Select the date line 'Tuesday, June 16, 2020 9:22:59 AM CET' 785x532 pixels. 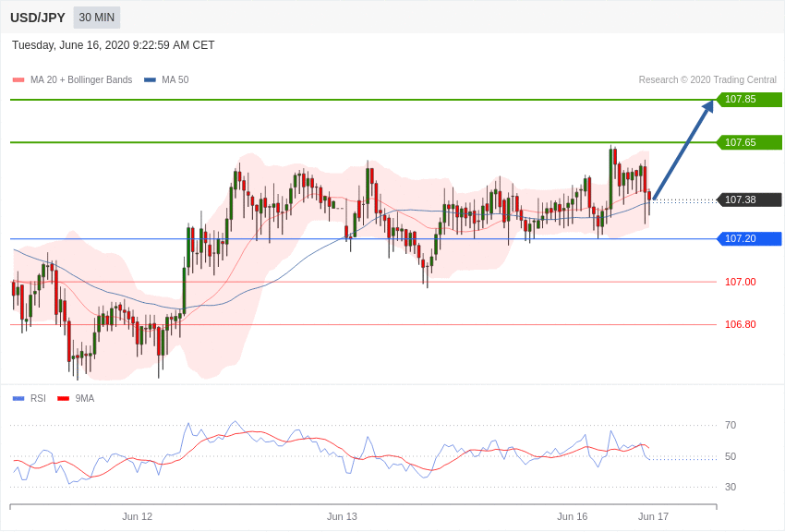pyautogui.click(x=114, y=45)
